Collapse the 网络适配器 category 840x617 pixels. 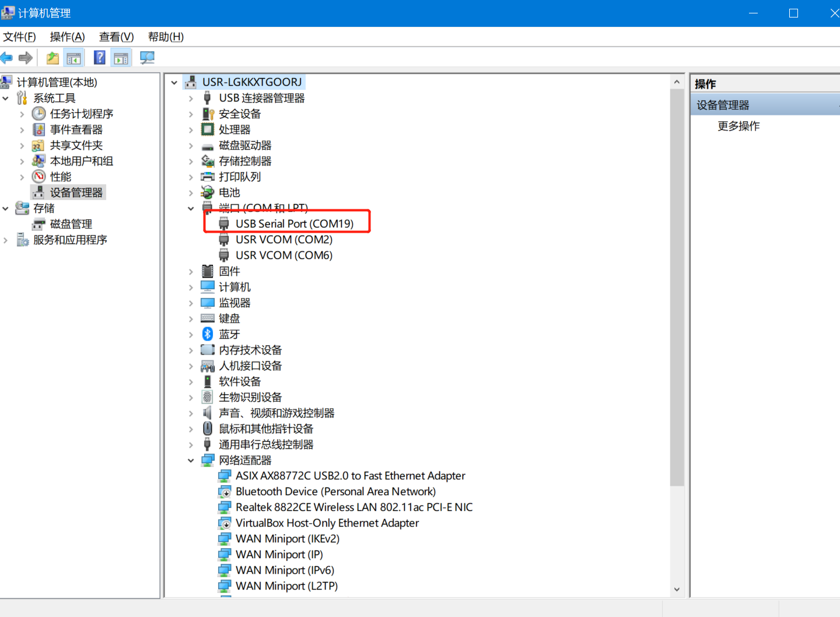tap(191, 460)
